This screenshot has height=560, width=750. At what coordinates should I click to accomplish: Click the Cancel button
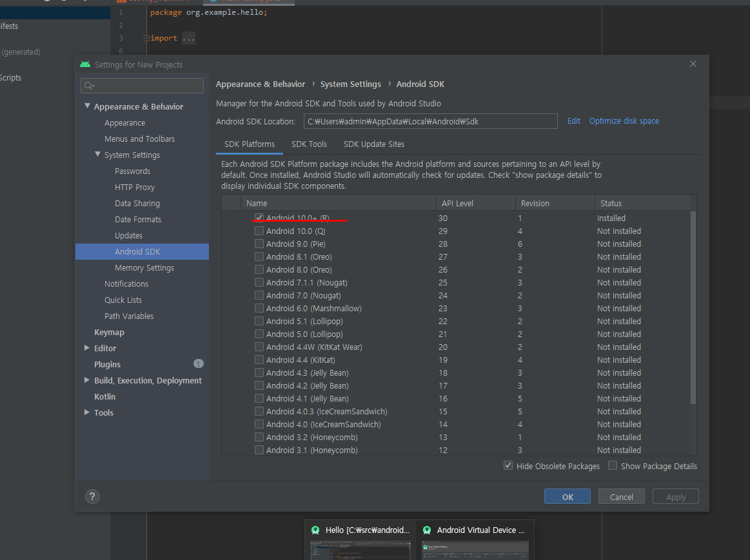pos(621,497)
